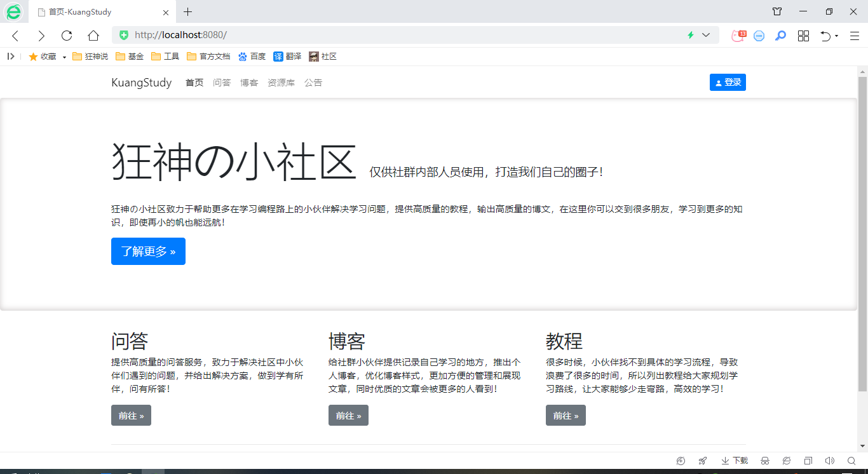This screenshot has height=474, width=868.
Task: Click the 收藏 favorites star button
Action: tap(43, 57)
